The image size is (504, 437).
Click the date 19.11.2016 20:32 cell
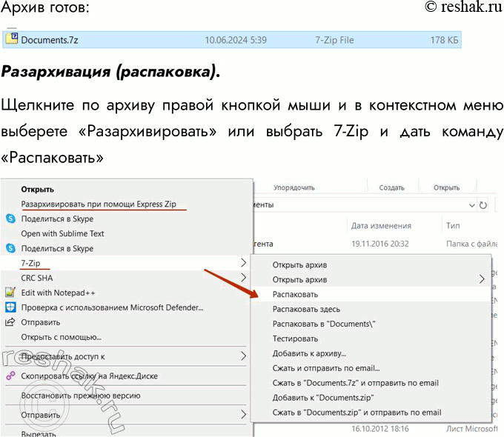pos(380,244)
